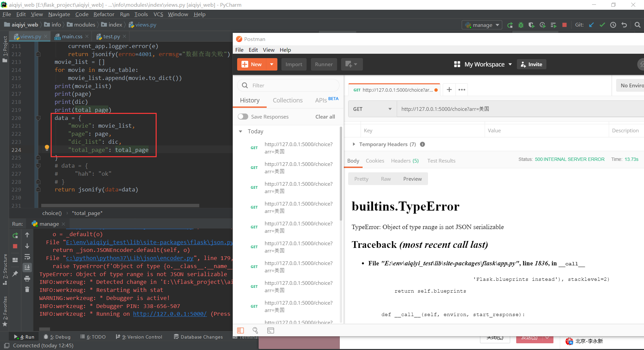Click Postman Import button
The height and width of the screenshot is (350, 644).
[x=294, y=64]
